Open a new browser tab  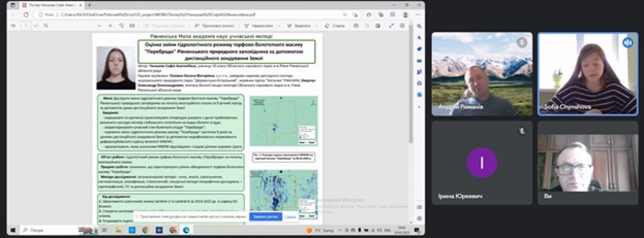coord(89,5)
